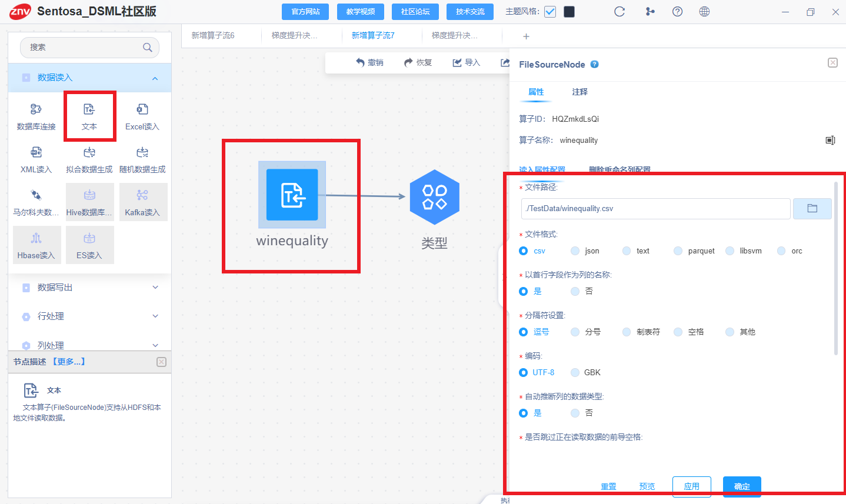This screenshot has width=846, height=504.
Task: Open the branch/version icon in title bar
Action: [650, 12]
